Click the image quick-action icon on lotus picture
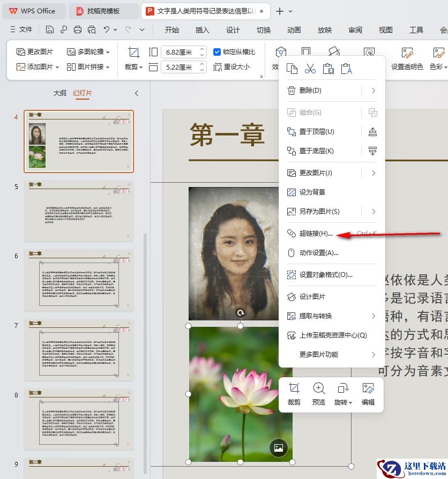Image resolution: width=448 pixels, height=479 pixels. pyautogui.click(x=279, y=448)
